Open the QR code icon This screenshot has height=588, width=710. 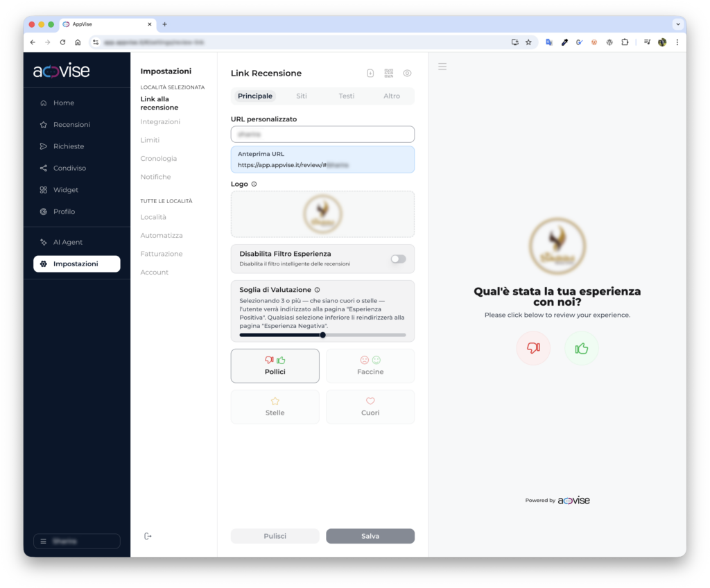coord(388,73)
